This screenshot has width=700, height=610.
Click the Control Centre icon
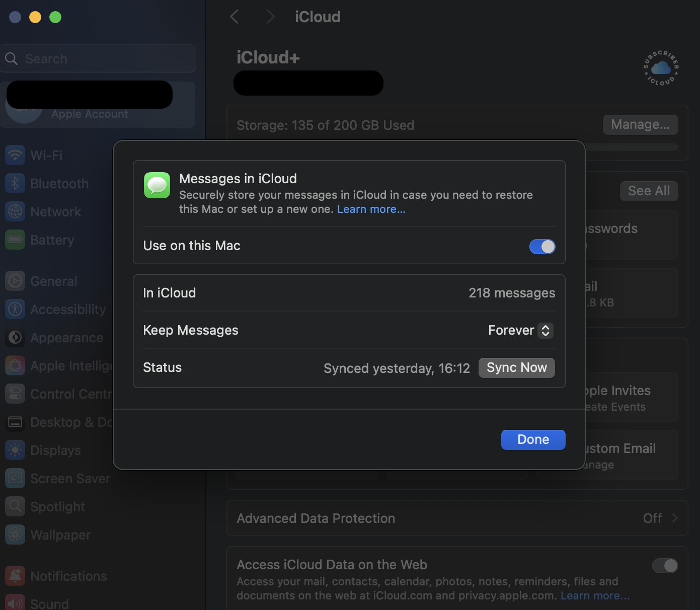15,394
